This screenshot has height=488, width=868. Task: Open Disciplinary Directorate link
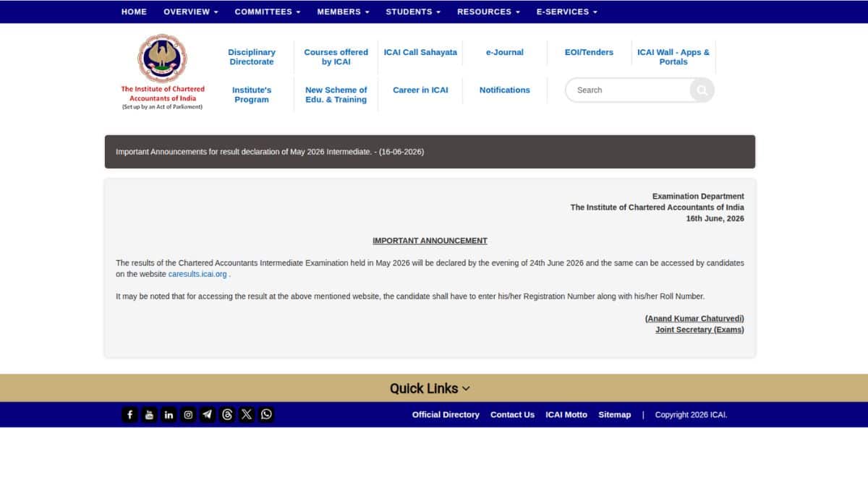coord(252,57)
